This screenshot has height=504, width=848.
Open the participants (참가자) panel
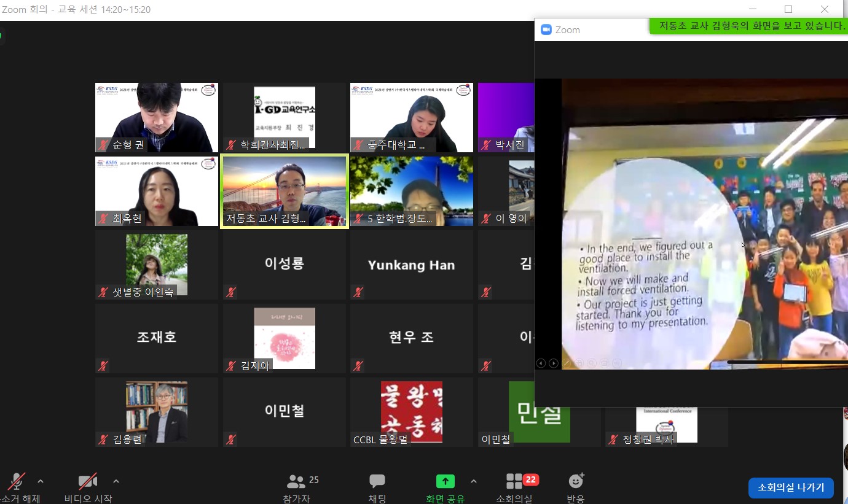tap(296, 482)
